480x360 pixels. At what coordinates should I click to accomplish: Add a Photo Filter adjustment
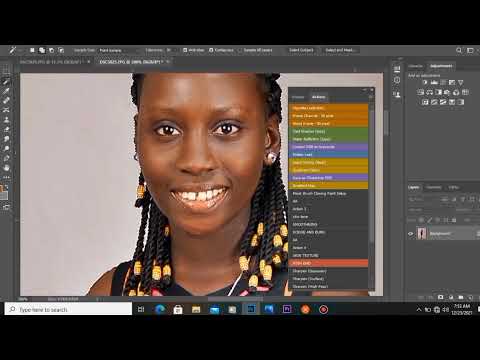pyautogui.click(x=447, y=92)
